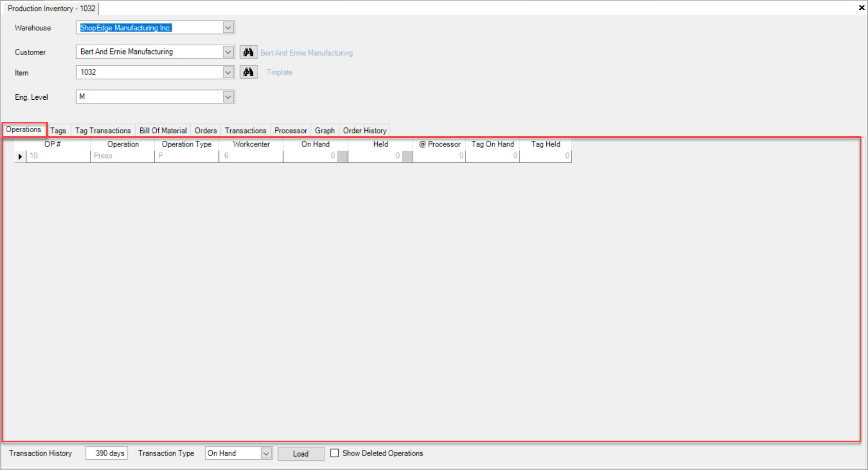Click the Load button
The image size is (868, 470).
point(301,454)
